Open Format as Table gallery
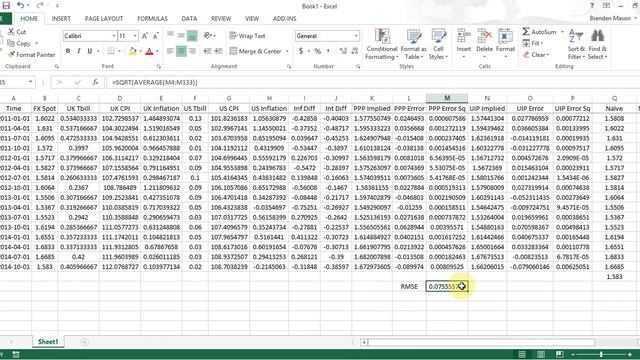 (413, 44)
